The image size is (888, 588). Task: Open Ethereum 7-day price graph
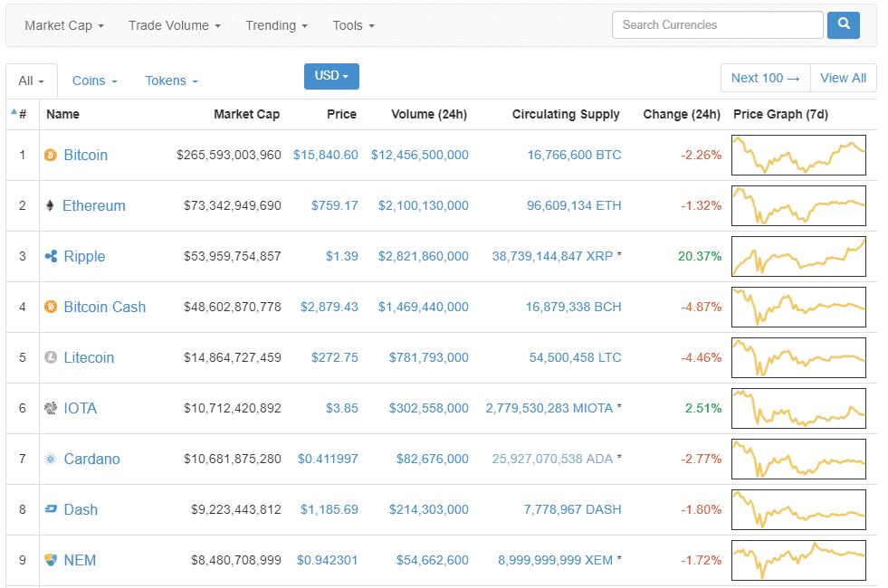pos(798,205)
